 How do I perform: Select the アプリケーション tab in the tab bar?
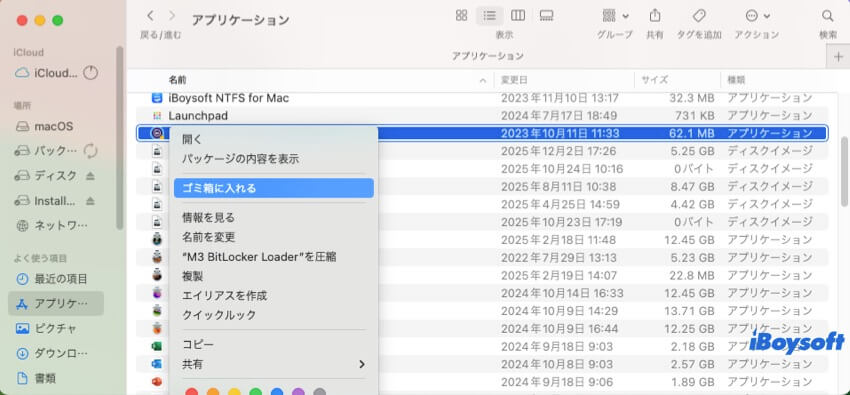coord(488,56)
